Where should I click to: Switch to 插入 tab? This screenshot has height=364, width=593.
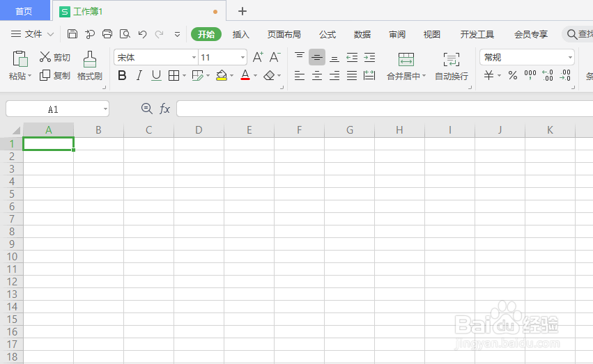[x=241, y=34]
